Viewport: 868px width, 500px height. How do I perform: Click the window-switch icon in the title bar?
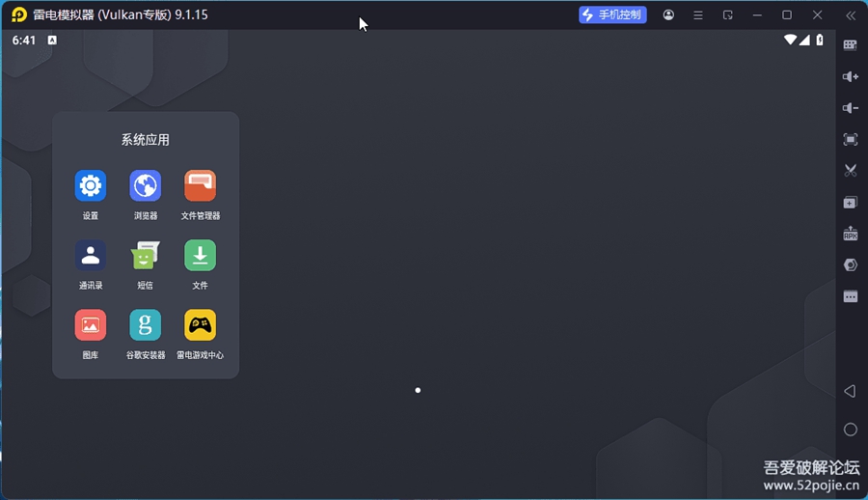[728, 15]
